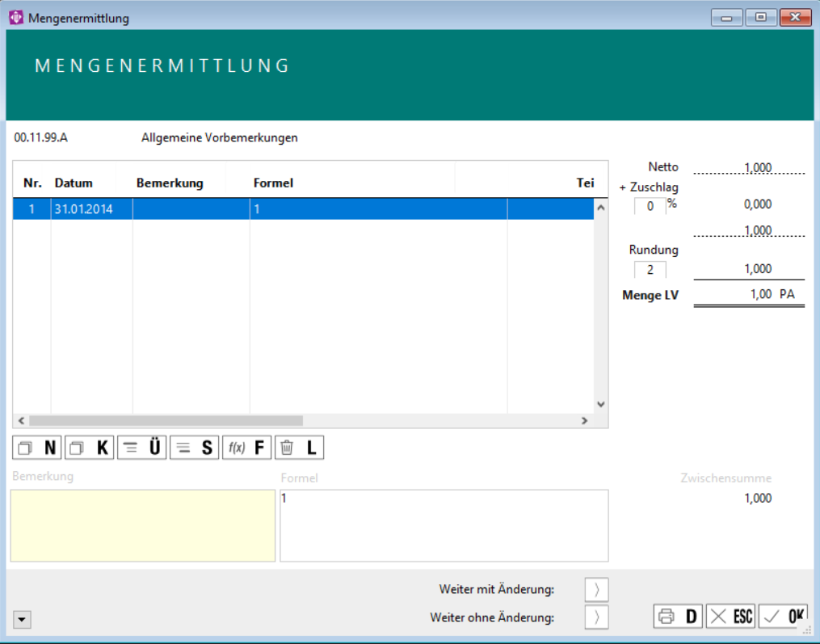Click the yellow Bemerkung text area
This screenshot has width=820, height=644.
(x=143, y=526)
